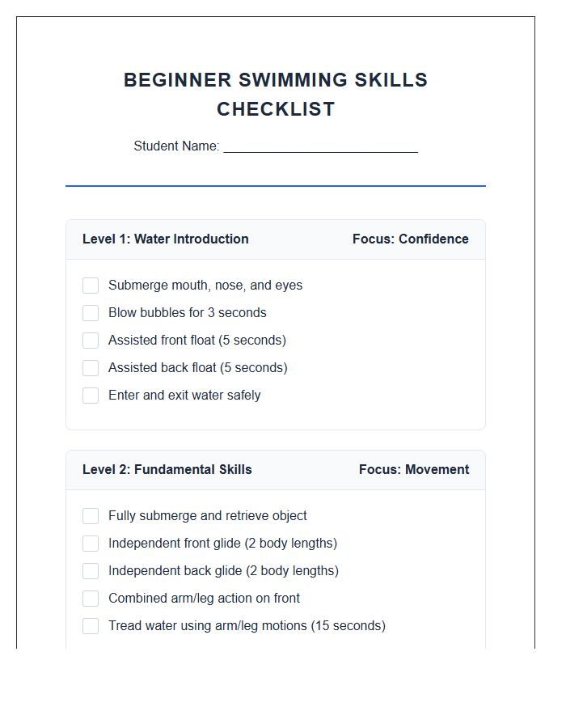Click 'Level 1: Water Introduction' heading
The height and width of the screenshot is (728, 566).
pyautogui.click(x=165, y=239)
